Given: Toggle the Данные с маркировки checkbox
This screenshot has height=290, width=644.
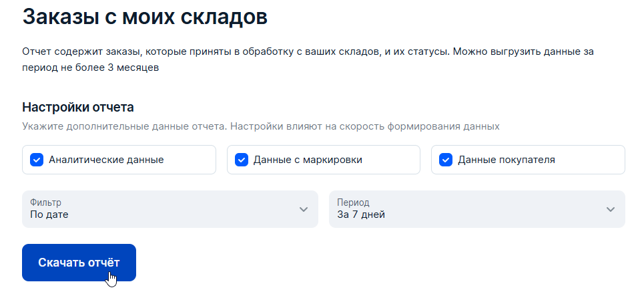Looking at the screenshot, I should 242,160.
